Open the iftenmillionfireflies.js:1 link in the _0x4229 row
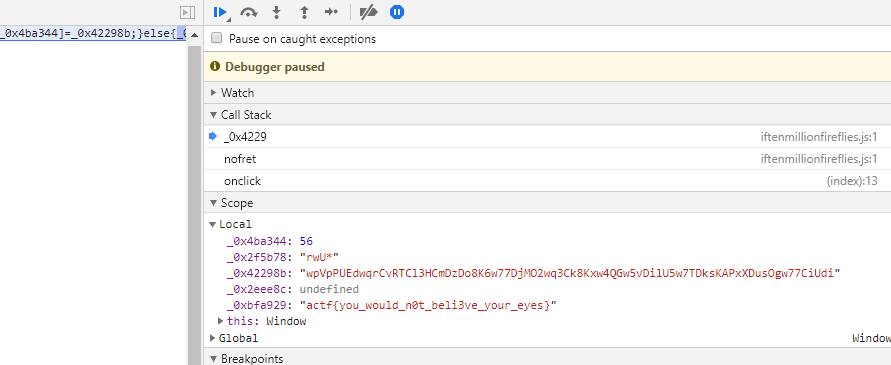Screen dimensions: 891x365 pyautogui.click(x=819, y=136)
